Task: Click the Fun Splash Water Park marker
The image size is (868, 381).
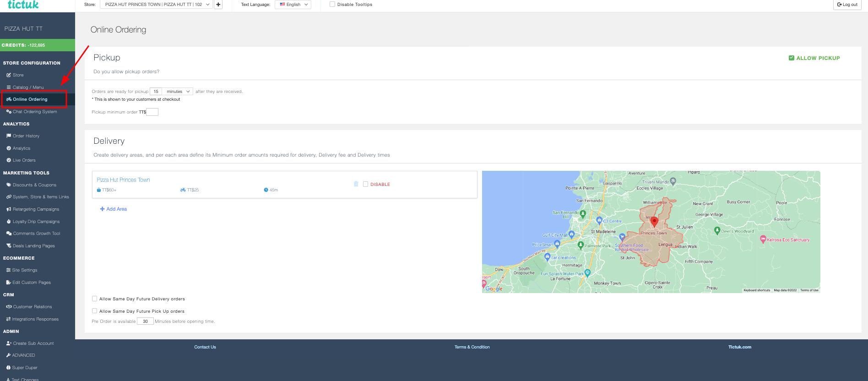Action: tap(587, 272)
